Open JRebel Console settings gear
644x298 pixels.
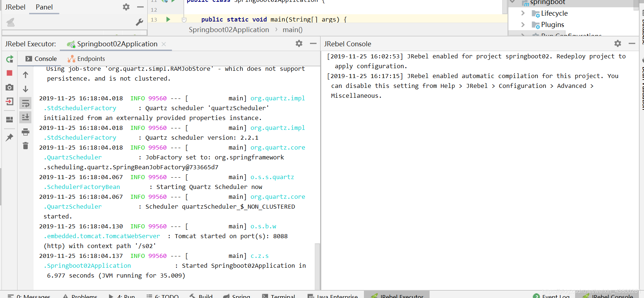618,43
